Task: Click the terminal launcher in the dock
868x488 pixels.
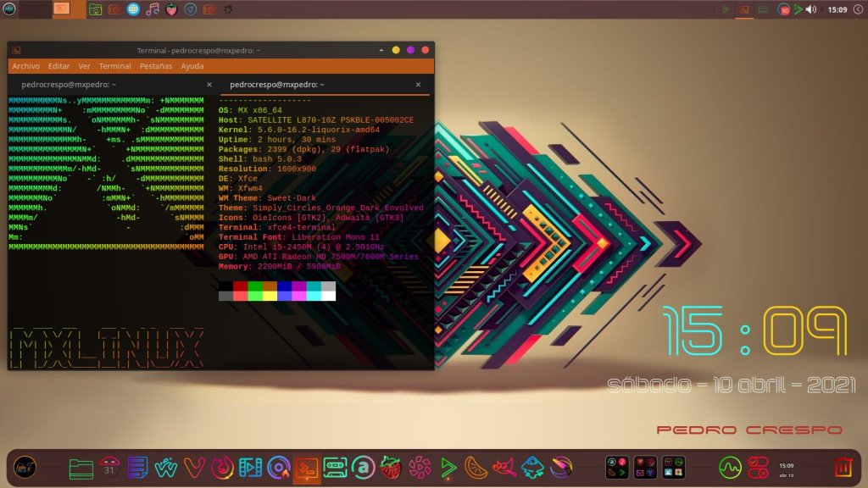Action: [306, 467]
